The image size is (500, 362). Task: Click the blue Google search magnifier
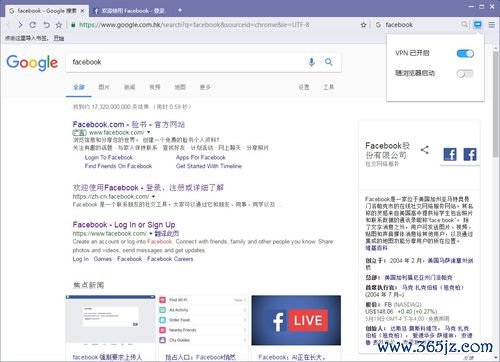329,62
